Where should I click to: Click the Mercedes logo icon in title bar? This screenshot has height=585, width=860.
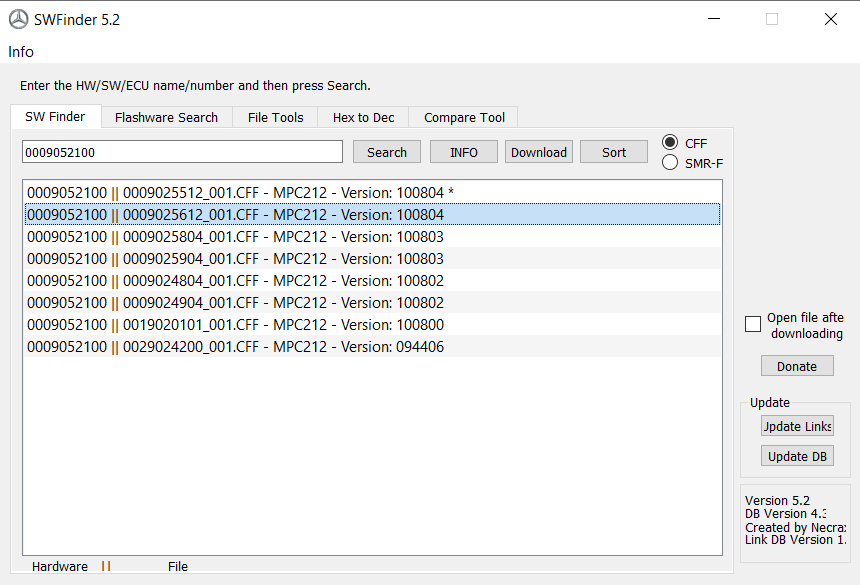click(x=19, y=20)
